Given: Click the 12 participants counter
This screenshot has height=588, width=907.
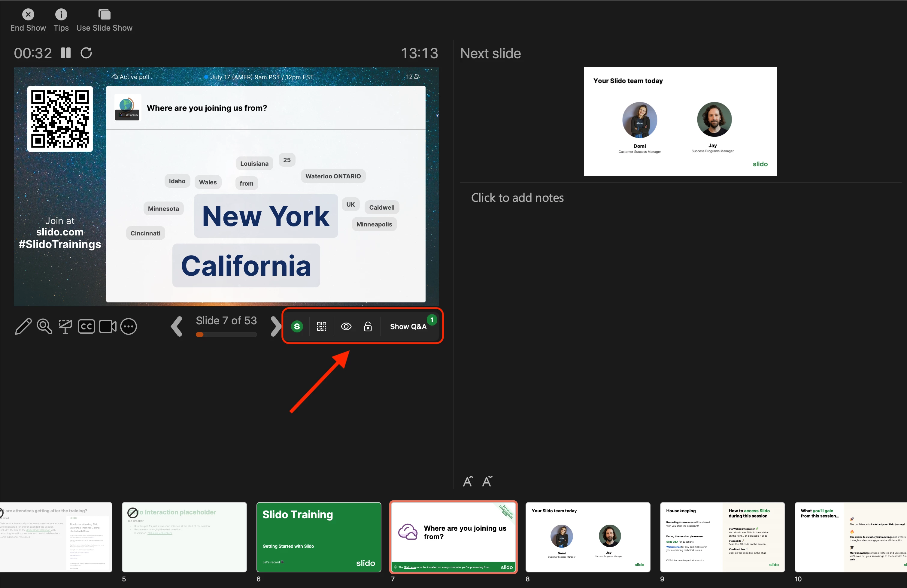Looking at the screenshot, I should point(413,77).
